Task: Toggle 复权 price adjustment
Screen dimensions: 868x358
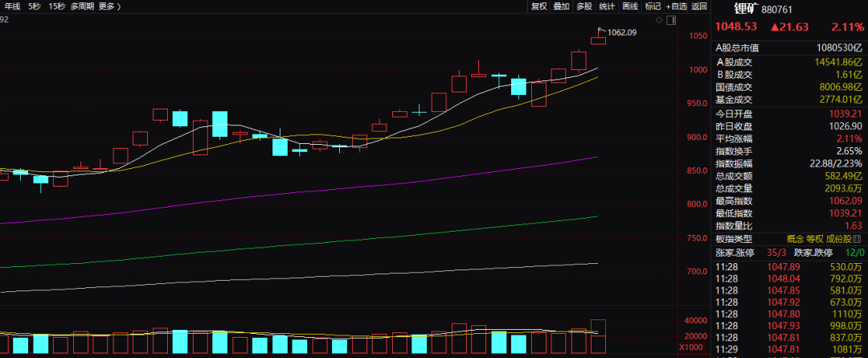Action: [x=538, y=6]
